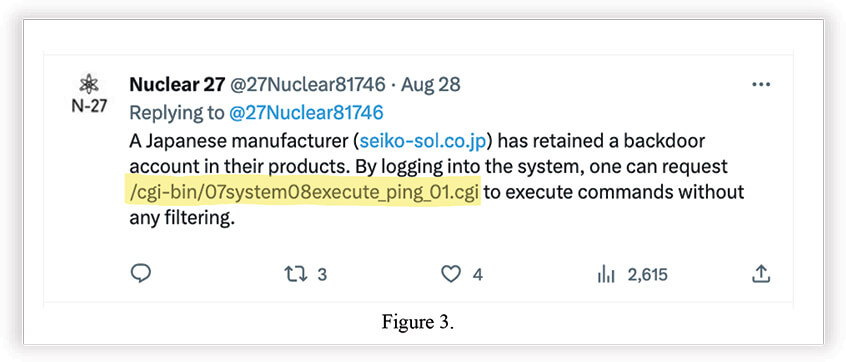Click the highlighted /cgi-bin path text
Viewport: 846px width, 362px height.
tap(303, 192)
